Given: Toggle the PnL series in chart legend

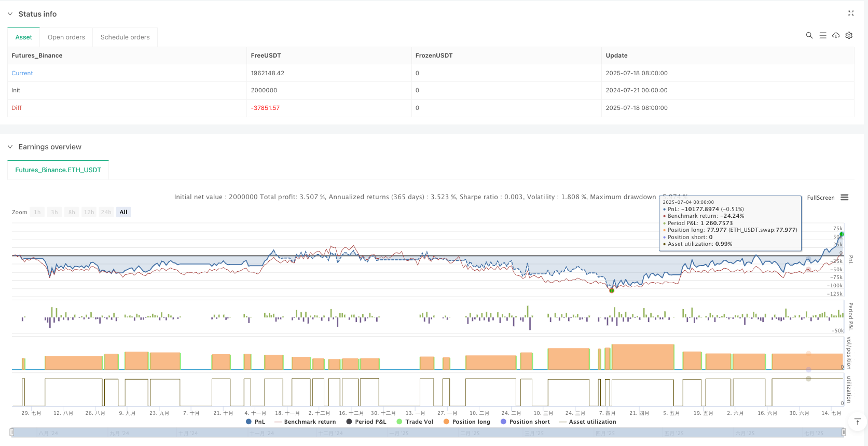Looking at the screenshot, I should 255,422.
